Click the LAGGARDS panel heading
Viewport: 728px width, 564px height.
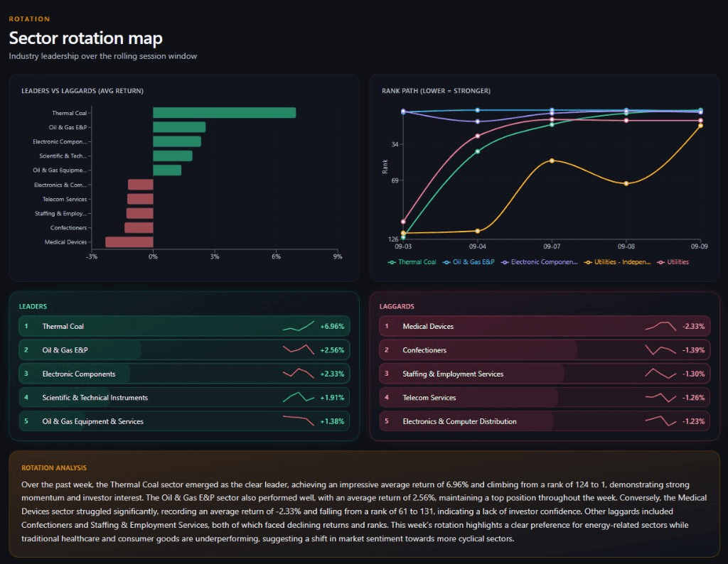click(x=397, y=307)
